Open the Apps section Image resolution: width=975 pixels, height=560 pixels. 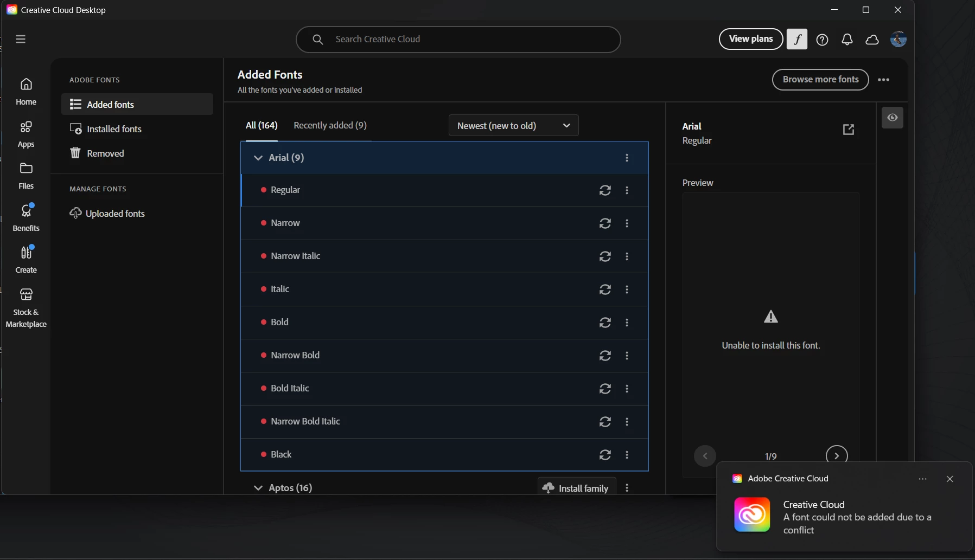[26, 134]
